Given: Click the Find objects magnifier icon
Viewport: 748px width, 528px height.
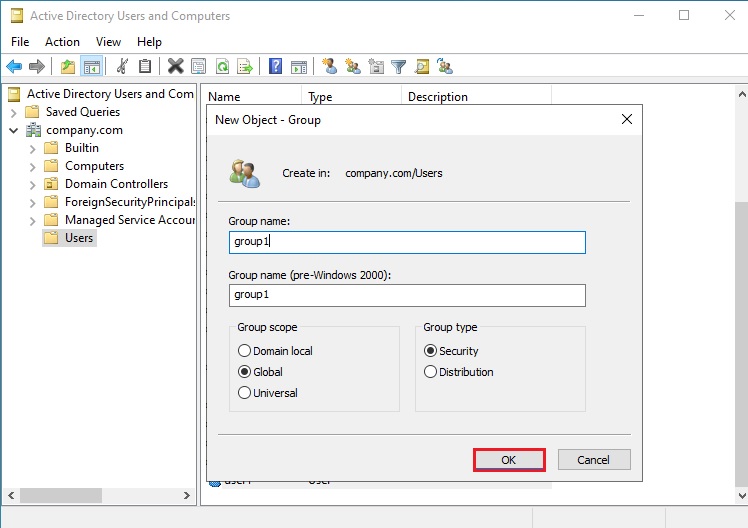Looking at the screenshot, I should click(422, 66).
